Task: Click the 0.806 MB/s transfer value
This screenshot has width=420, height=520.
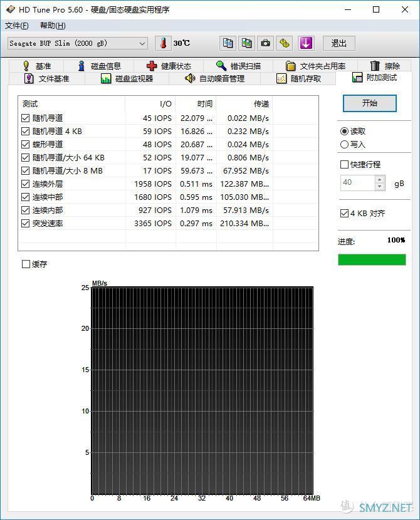Action: 248,157
